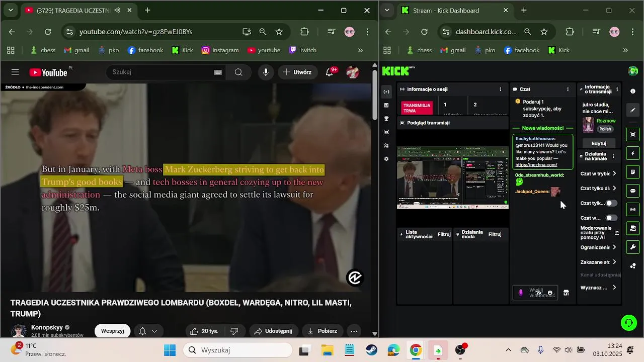Open Steam from the taskbar
The image size is (644, 362).
372,350
